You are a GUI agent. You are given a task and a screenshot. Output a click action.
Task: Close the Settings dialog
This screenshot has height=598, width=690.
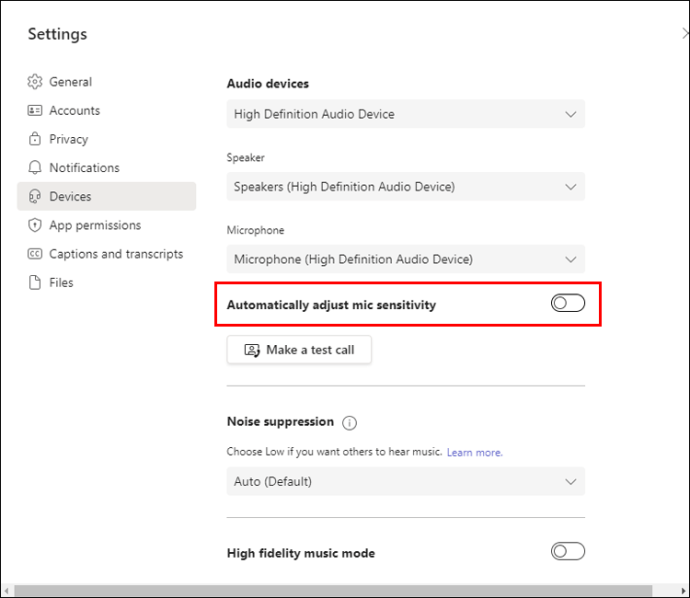click(685, 33)
